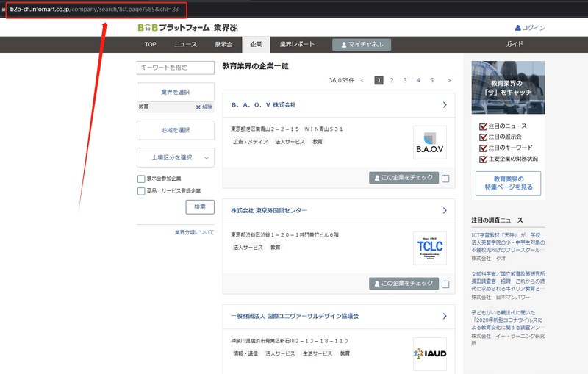Go to page 2 of results
This screenshot has height=374, width=588.
(392, 80)
